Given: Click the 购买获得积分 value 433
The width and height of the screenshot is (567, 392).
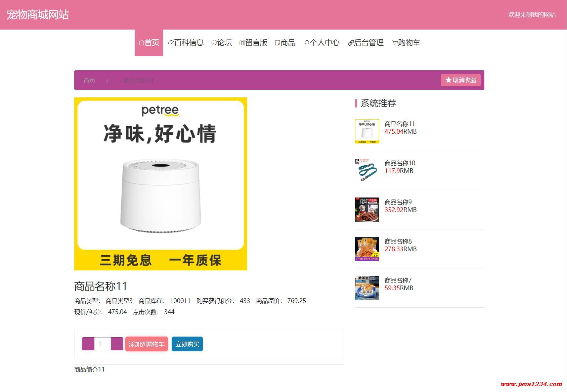Looking at the screenshot, I should pyautogui.click(x=245, y=301).
